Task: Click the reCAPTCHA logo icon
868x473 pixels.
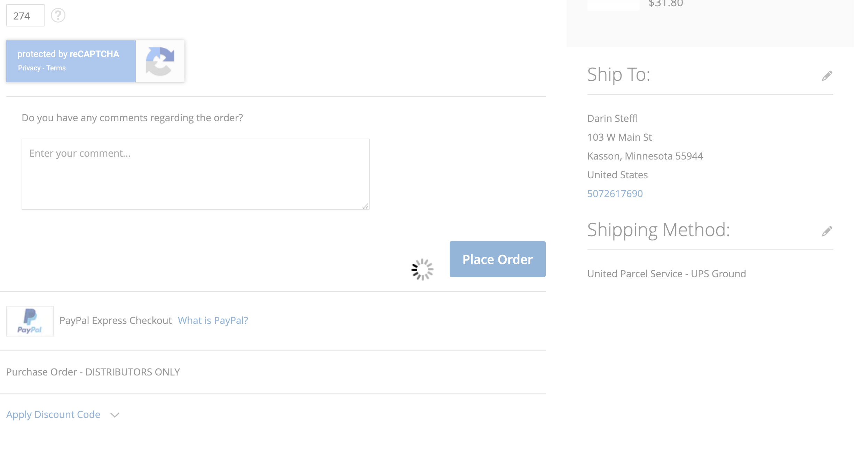Action: click(160, 61)
